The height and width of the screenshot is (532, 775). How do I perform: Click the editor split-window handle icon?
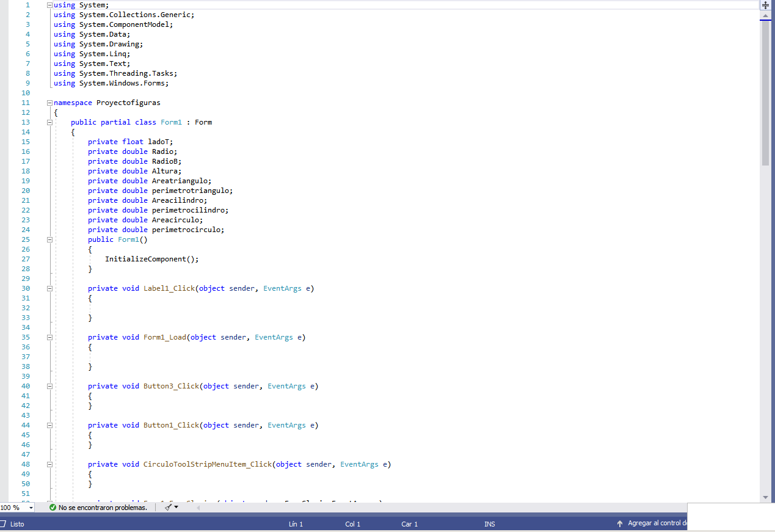point(765,5)
